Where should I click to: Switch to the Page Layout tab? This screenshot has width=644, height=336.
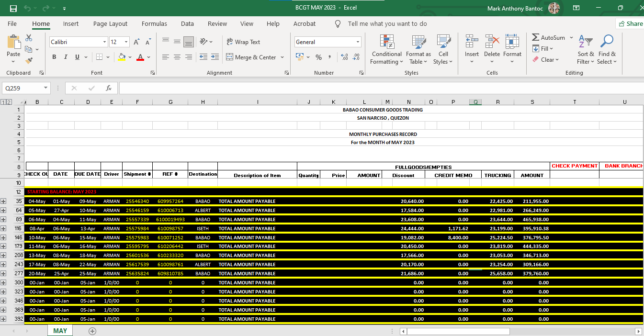110,24
